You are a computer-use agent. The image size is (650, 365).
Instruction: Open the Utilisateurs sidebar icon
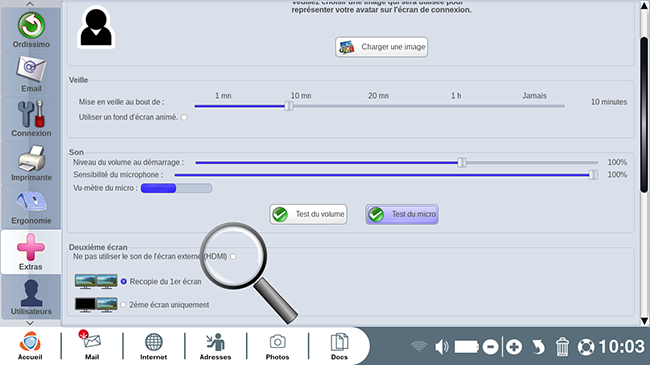[31, 297]
